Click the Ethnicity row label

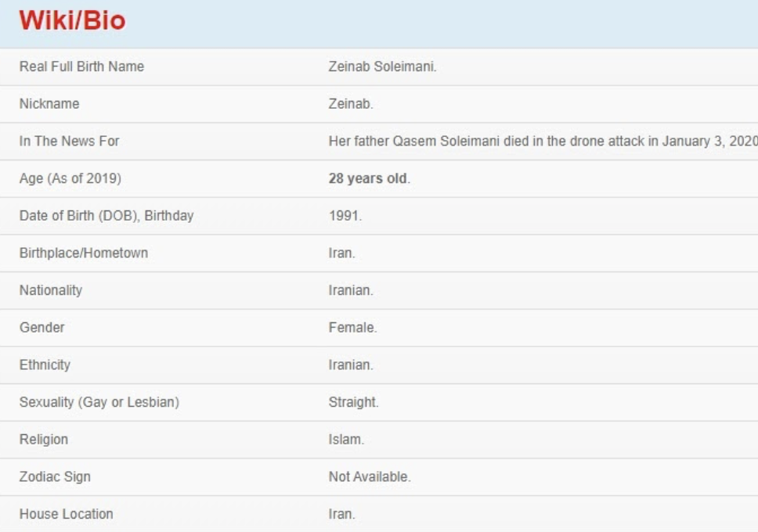point(45,365)
